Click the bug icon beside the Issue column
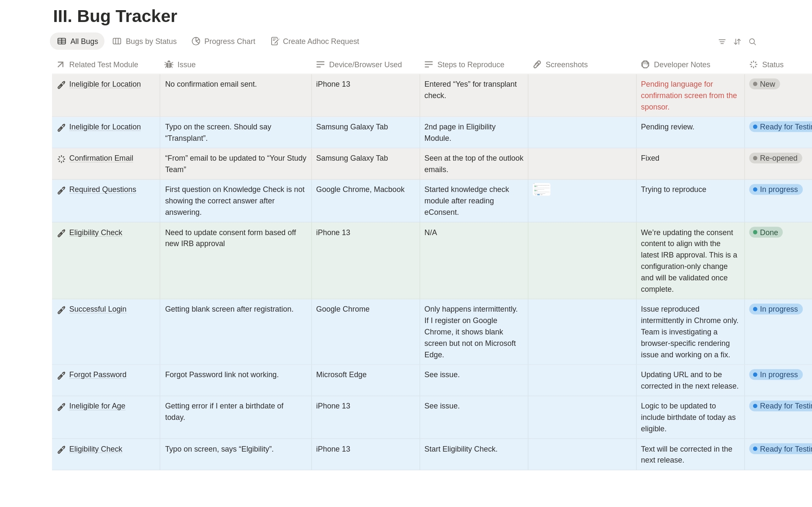The width and height of the screenshot is (812, 507). pos(169,64)
